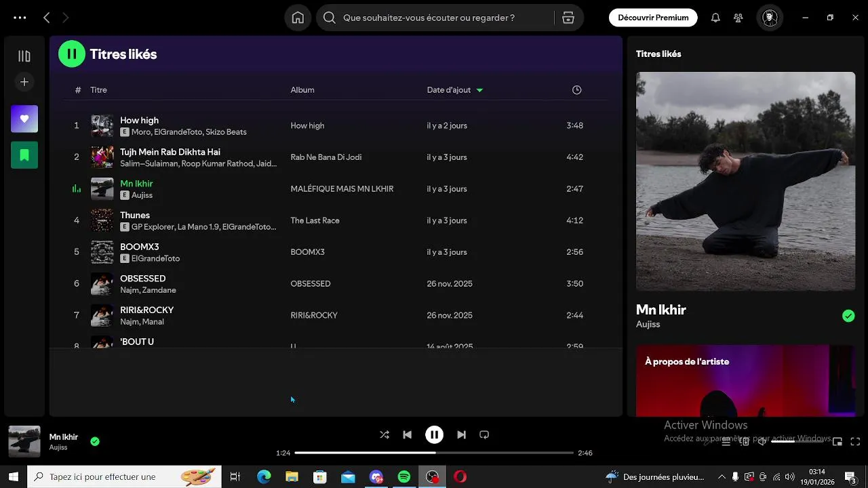Click Découvrir Premium button
Screen dimensions: 868x488
point(653,18)
